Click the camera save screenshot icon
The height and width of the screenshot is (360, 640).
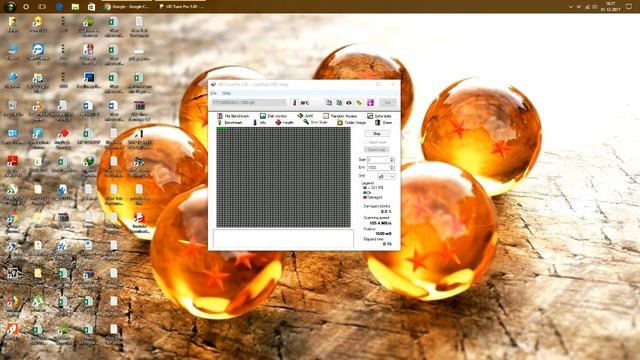click(349, 103)
